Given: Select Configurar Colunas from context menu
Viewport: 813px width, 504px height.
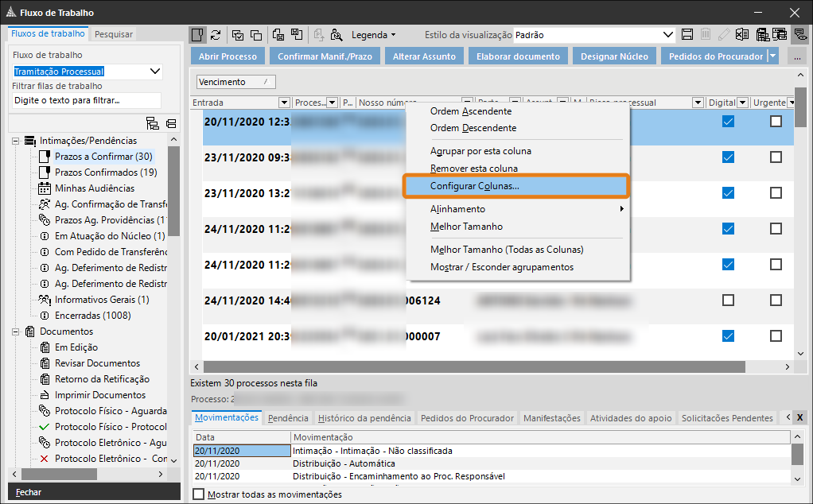Looking at the screenshot, I should point(474,186).
